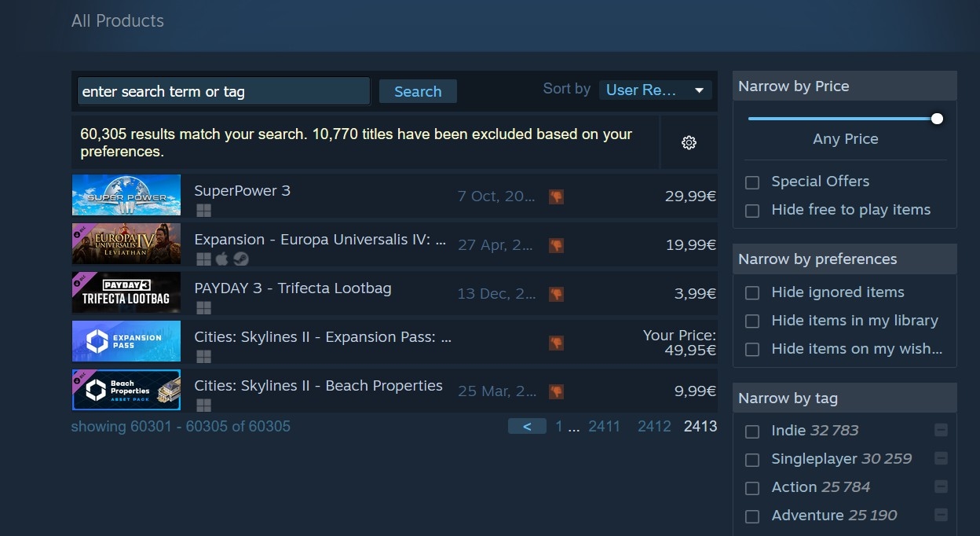The image size is (980, 536).
Task: Open SuperPower 3 title link
Action: click(242, 190)
